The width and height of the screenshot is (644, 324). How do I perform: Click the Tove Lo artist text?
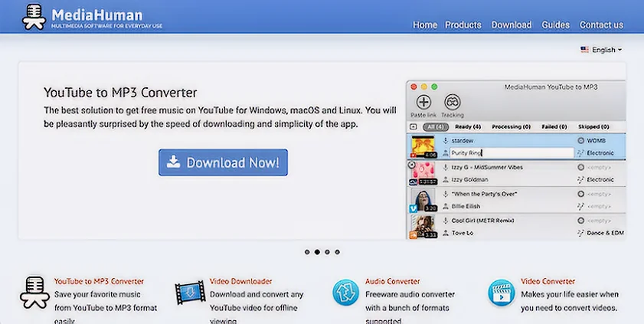point(463,233)
